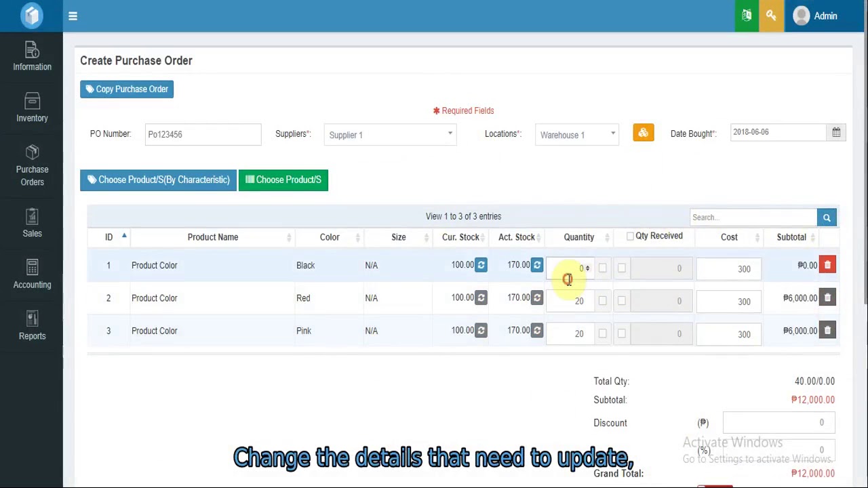Screen dimensions: 868x488
Task: Refresh Act. Stock for Red row
Action: [x=537, y=298]
